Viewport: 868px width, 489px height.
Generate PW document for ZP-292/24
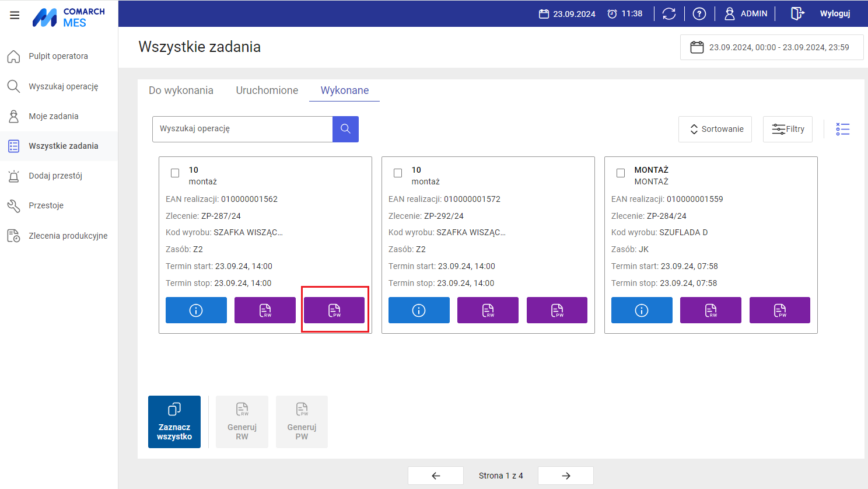(557, 310)
